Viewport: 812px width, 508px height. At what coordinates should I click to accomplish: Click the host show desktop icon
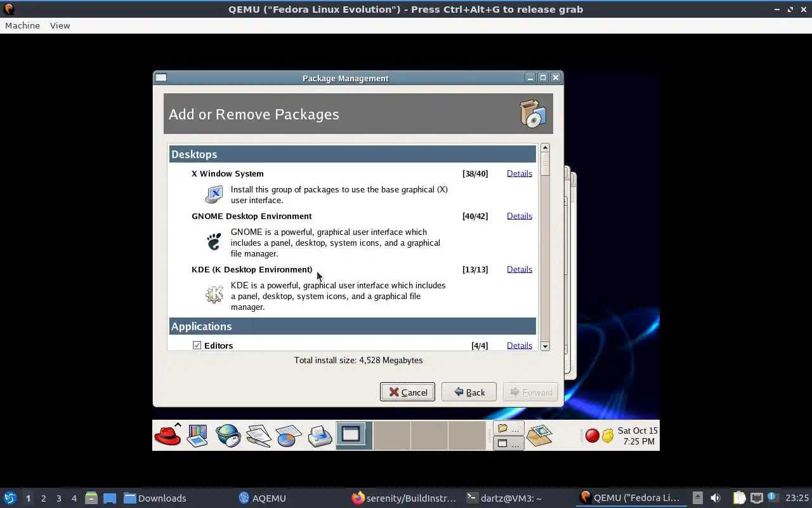[x=110, y=498]
